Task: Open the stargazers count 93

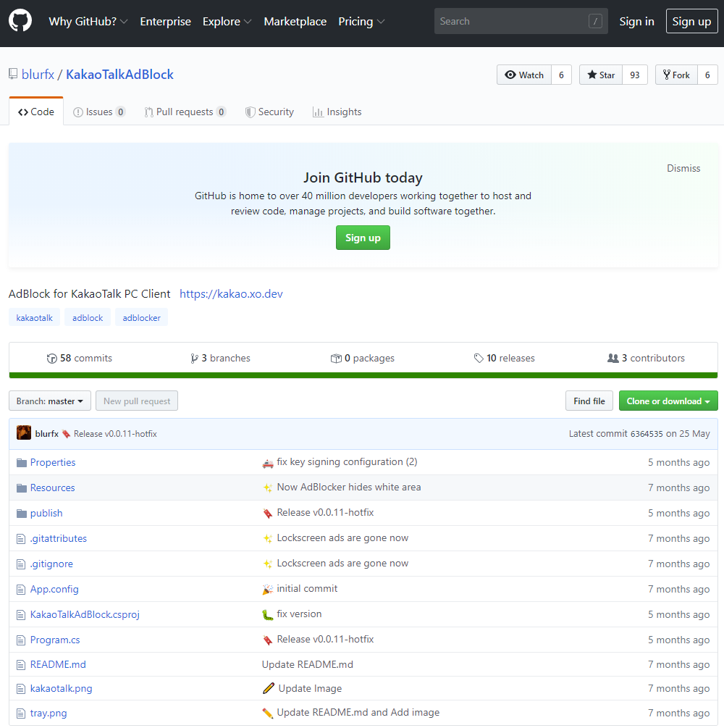Action: coord(634,75)
